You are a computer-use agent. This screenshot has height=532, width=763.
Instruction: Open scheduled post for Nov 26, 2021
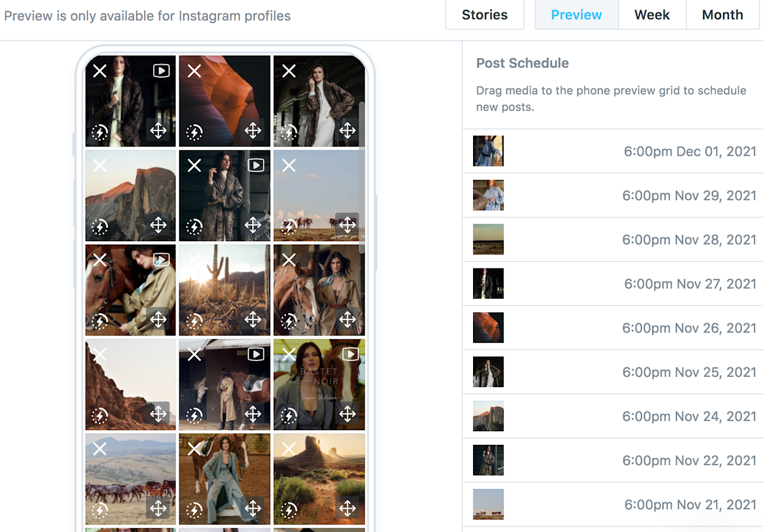(613, 328)
